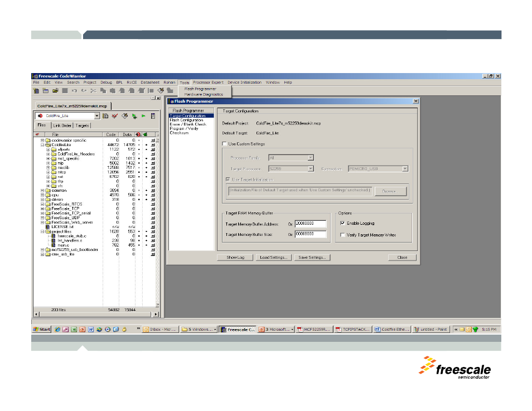This screenshot has width=532, height=411.
Task: Click the Debug icon, green arrow with bug
Action: coord(134,116)
